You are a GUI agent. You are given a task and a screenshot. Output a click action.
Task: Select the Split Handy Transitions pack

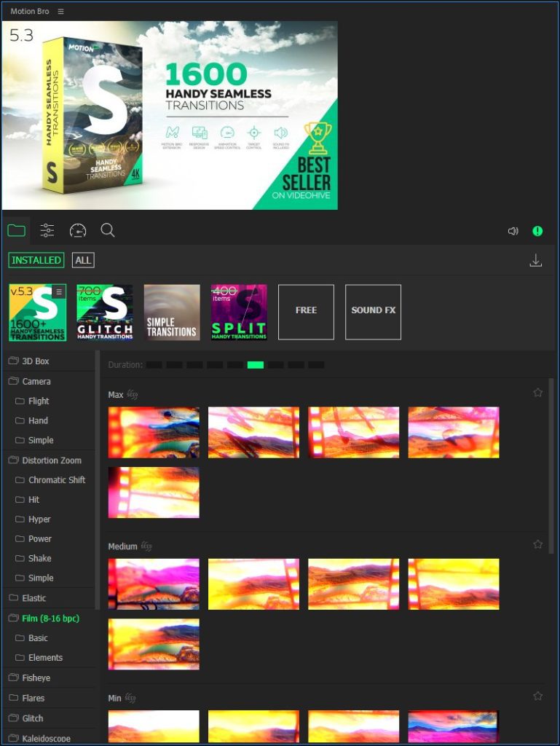tap(239, 312)
